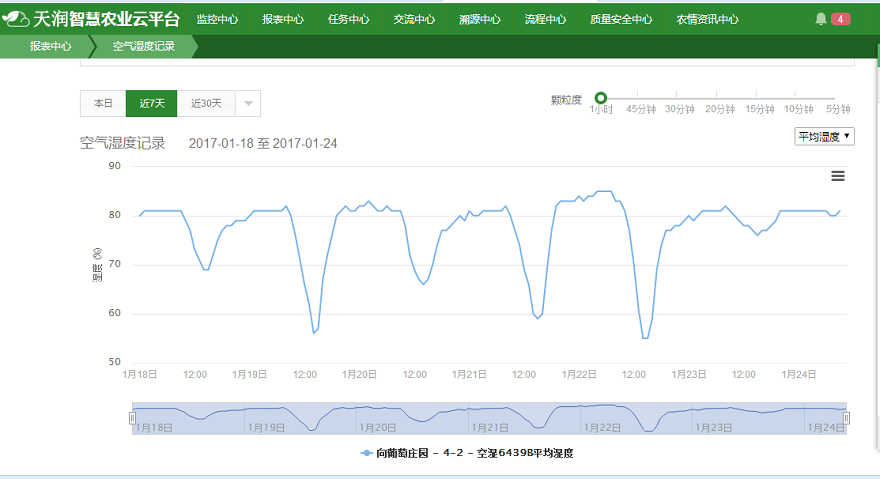This screenshot has height=479, width=880.
Task: Open the 监控中心 menu
Action: pyautogui.click(x=217, y=19)
